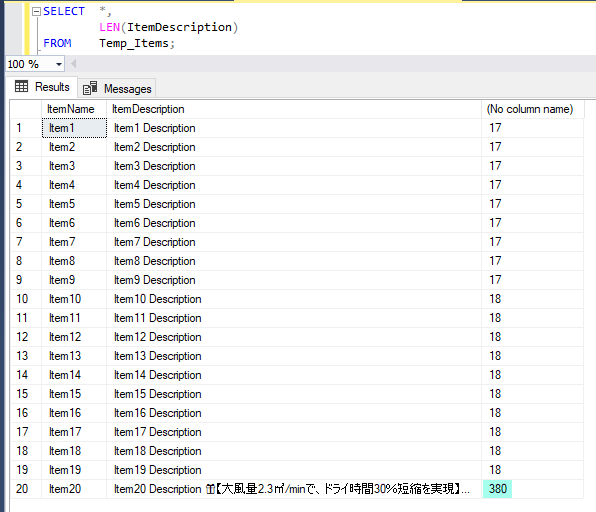Select the Item4 name cell
Viewport: 596px width, 512px height.
[x=74, y=185]
